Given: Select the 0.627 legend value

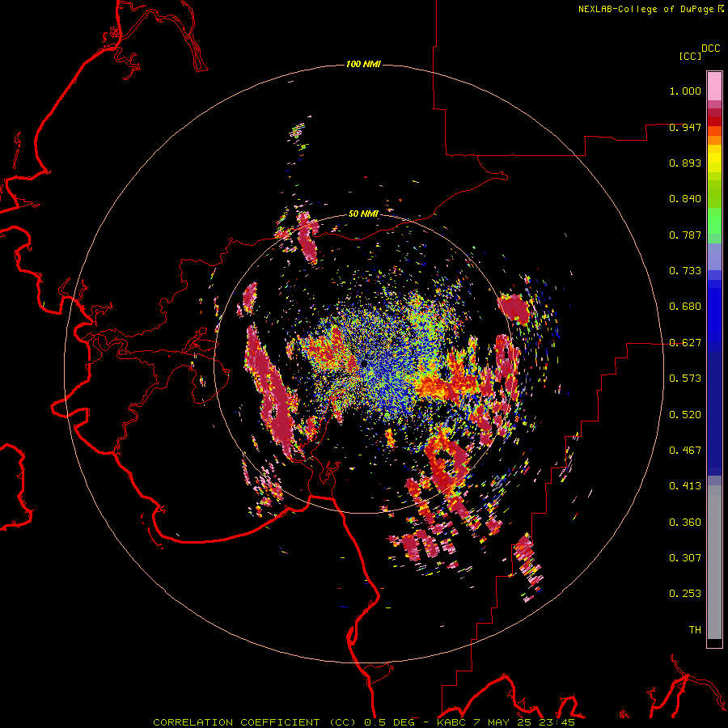Looking at the screenshot, I should (x=685, y=343).
